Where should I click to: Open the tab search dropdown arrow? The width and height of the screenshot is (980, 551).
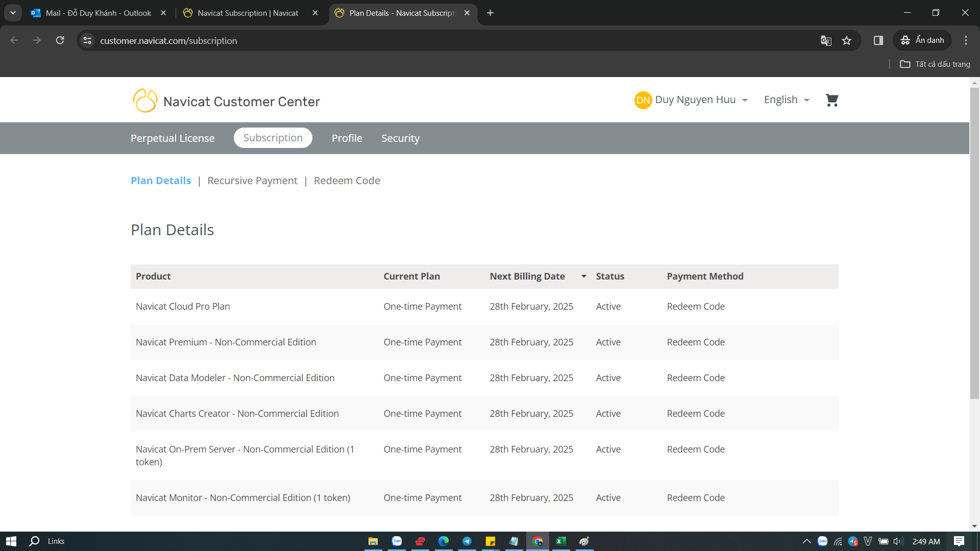pos(13,13)
